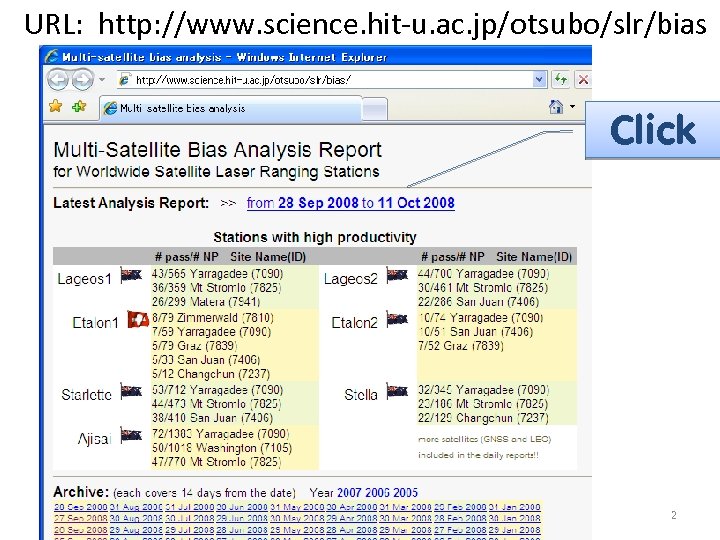Open a new blank tab
The image size is (720, 540).
(x=375, y=109)
